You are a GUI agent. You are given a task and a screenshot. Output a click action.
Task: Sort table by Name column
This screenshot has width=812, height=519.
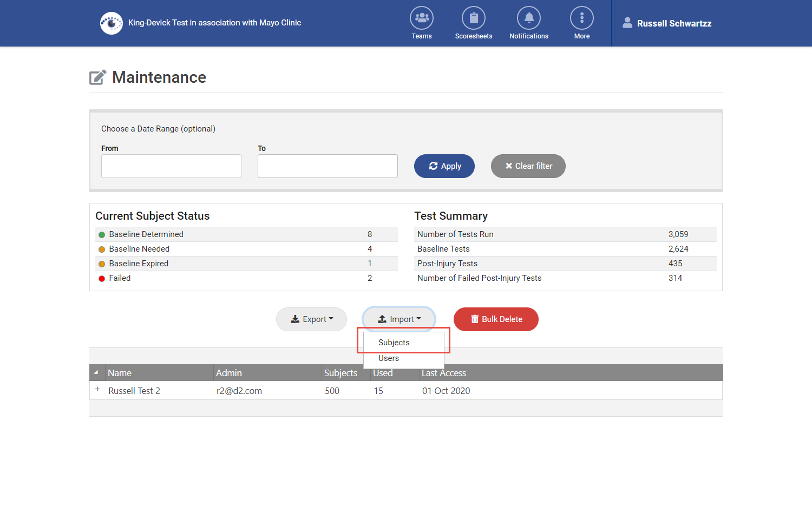pos(120,373)
